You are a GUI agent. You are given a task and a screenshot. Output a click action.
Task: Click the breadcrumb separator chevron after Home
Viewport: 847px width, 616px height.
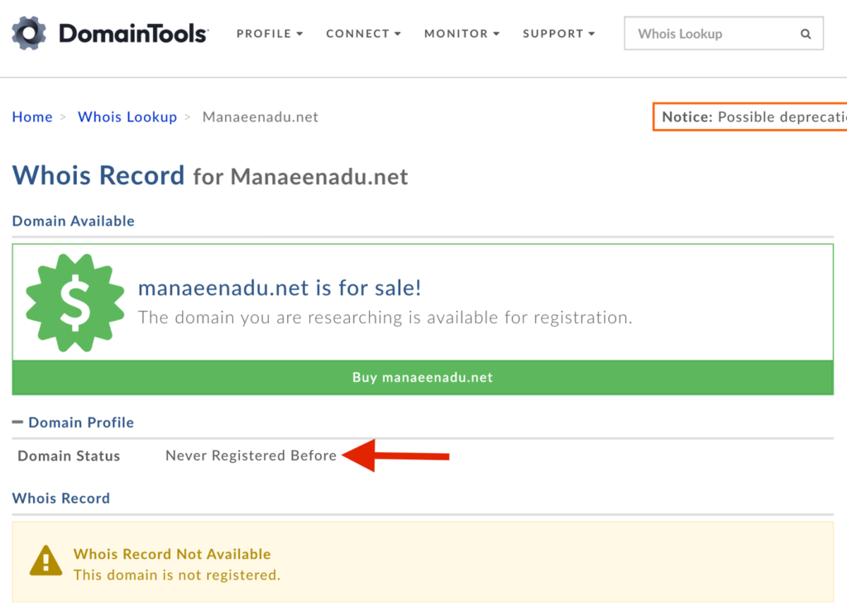click(x=61, y=117)
